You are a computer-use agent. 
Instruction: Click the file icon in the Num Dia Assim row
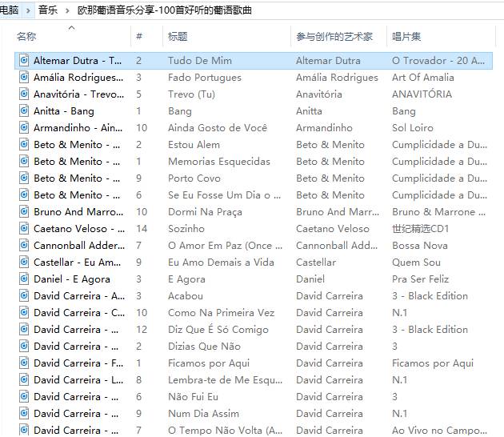coord(24,413)
